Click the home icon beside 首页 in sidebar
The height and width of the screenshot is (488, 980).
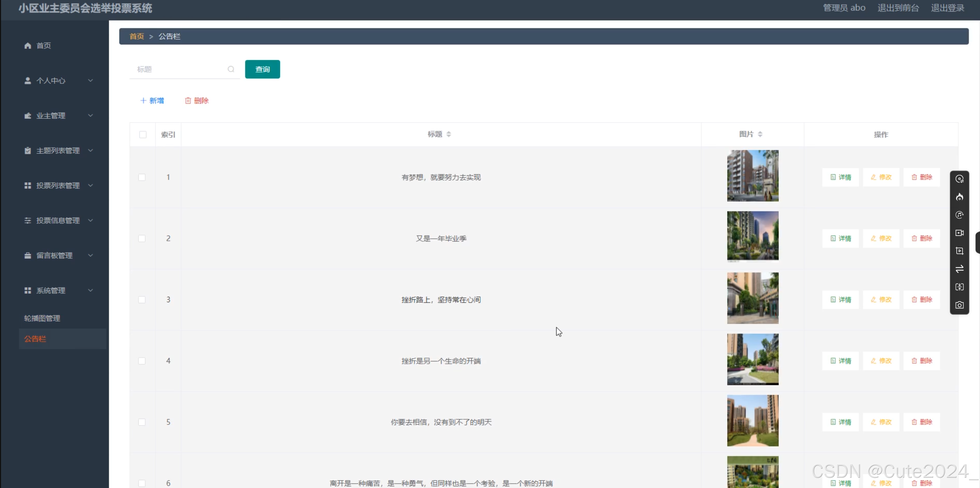[28, 46]
